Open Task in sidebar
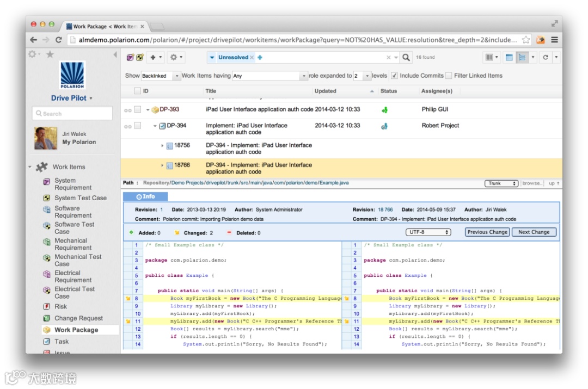Viewport: 588px width, 389px height. [62, 342]
